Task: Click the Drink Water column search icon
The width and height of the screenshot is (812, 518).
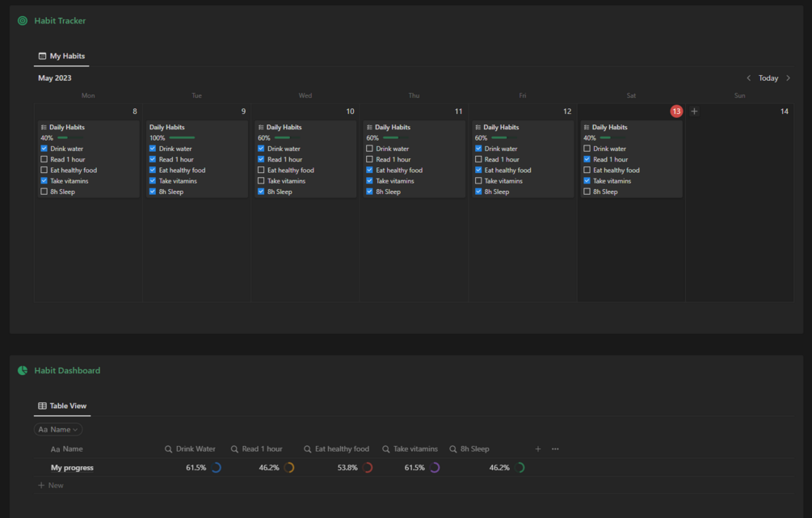Action: (168, 449)
